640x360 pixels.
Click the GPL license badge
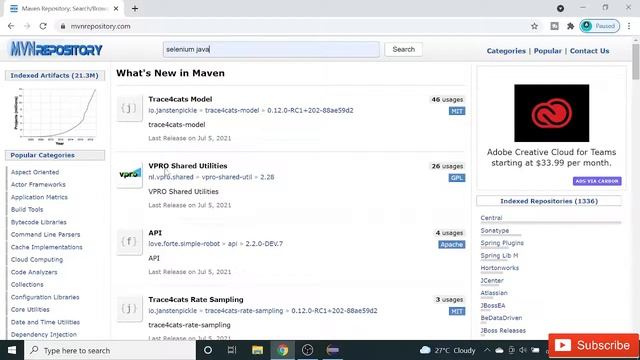coord(457,178)
